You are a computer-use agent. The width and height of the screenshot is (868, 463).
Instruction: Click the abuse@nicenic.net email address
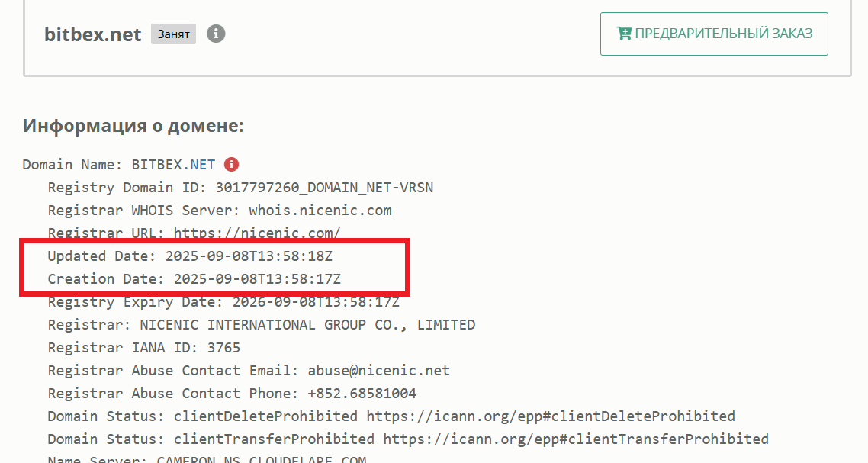[378, 371]
